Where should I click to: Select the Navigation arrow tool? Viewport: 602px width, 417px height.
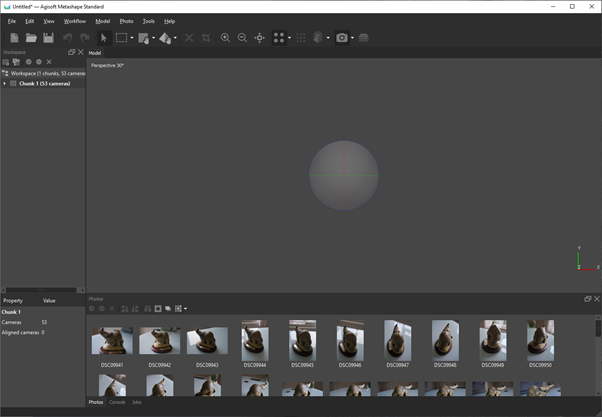(x=104, y=38)
